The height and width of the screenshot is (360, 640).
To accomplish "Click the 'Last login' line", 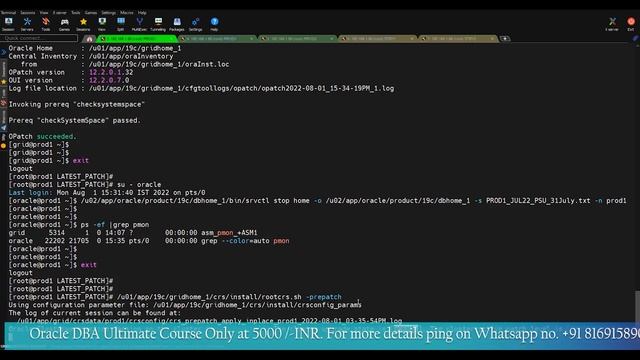I will click(107, 193).
